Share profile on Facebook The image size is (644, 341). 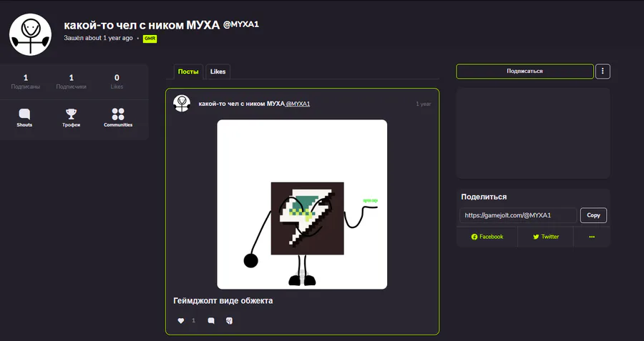click(x=487, y=237)
